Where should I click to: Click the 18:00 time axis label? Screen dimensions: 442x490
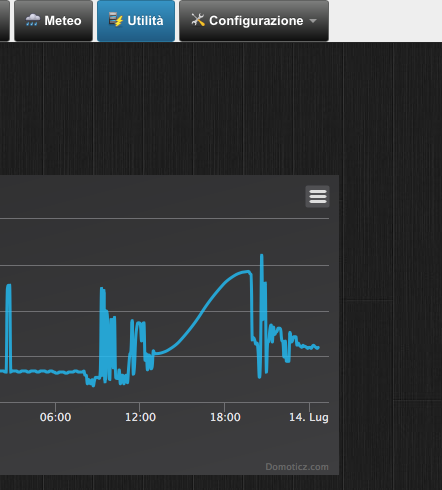point(225,417)
